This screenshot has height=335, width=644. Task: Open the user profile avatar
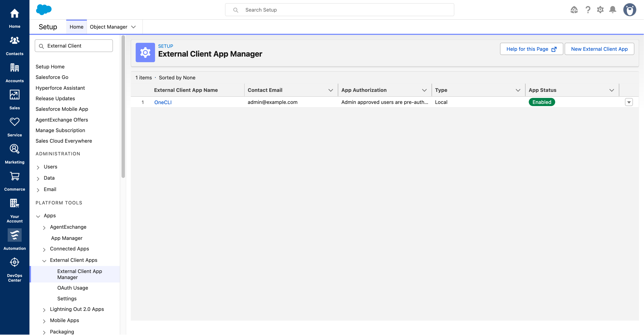pos(630,10)
